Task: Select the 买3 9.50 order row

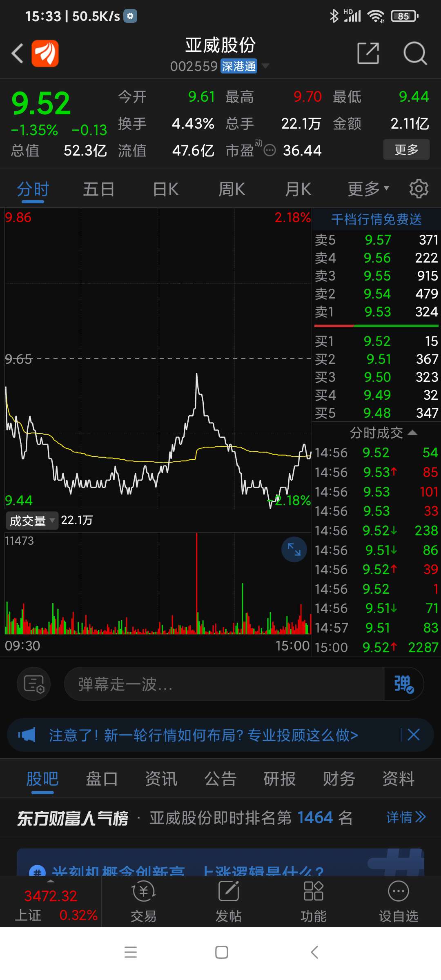Action: (376, 377)
